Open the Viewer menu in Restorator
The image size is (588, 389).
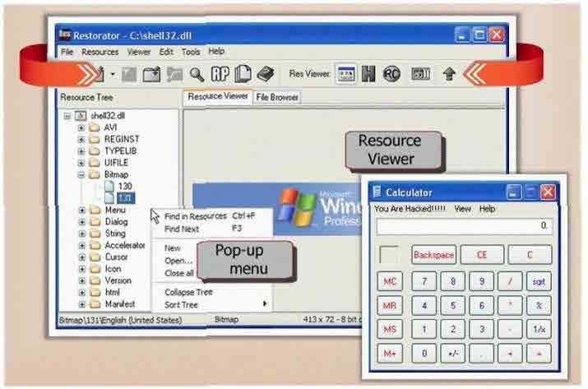[x=139, y=52]
